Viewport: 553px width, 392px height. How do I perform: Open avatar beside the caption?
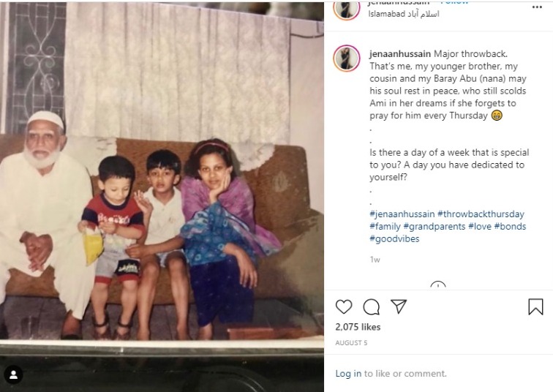point(346,59)
